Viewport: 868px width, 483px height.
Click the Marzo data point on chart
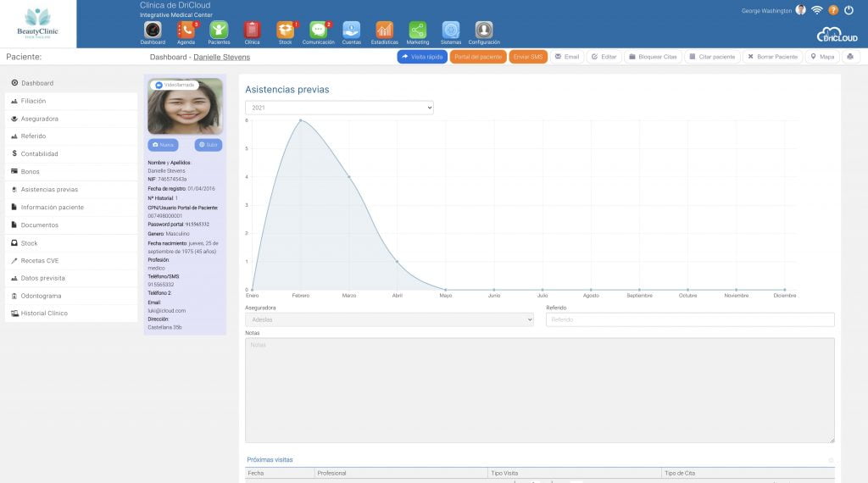(x=348, y=176)
